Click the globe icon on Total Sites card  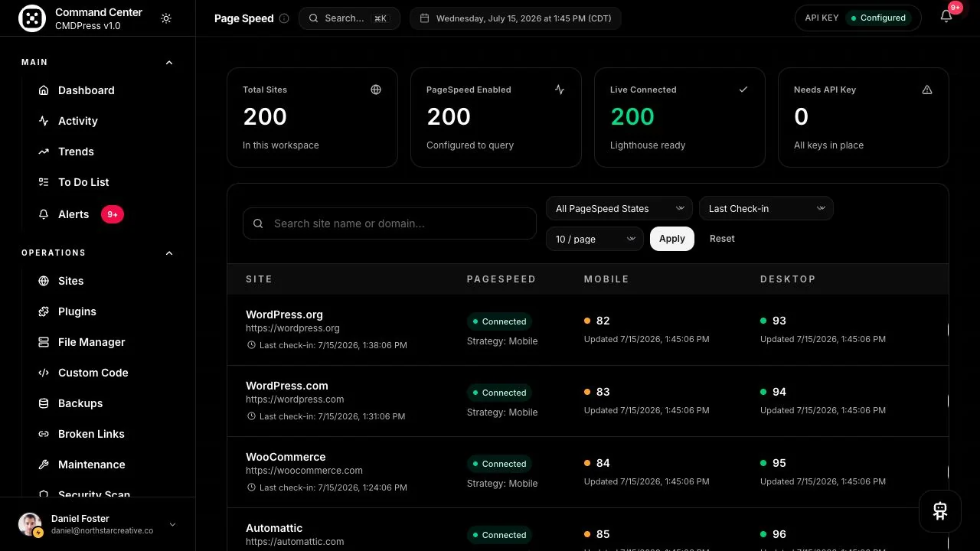[x=376, y=90]
